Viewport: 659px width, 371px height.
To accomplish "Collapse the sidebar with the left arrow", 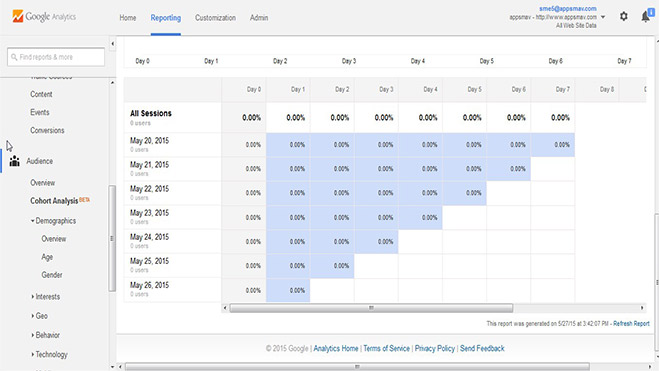I will pyautogui.click(x=112, y=44).
